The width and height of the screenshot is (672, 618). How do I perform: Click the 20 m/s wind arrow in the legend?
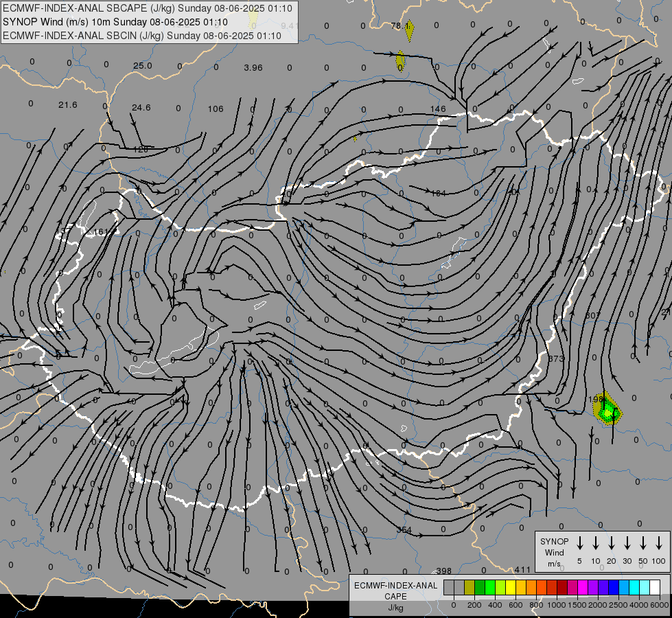612,543
